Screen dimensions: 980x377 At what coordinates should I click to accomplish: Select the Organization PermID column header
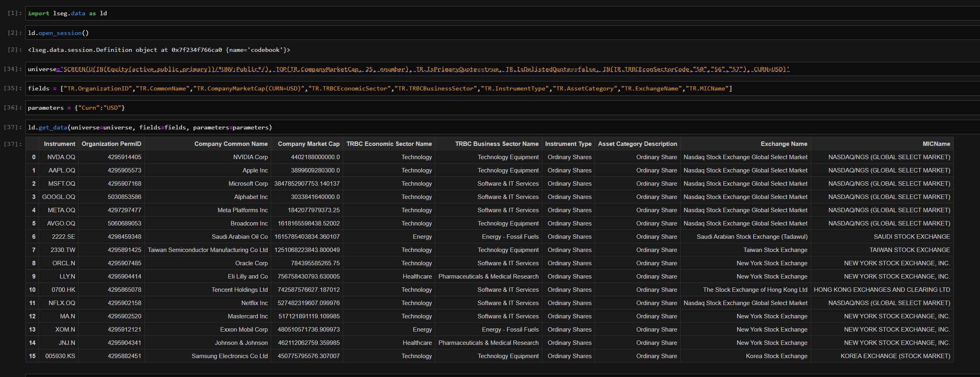111,144
